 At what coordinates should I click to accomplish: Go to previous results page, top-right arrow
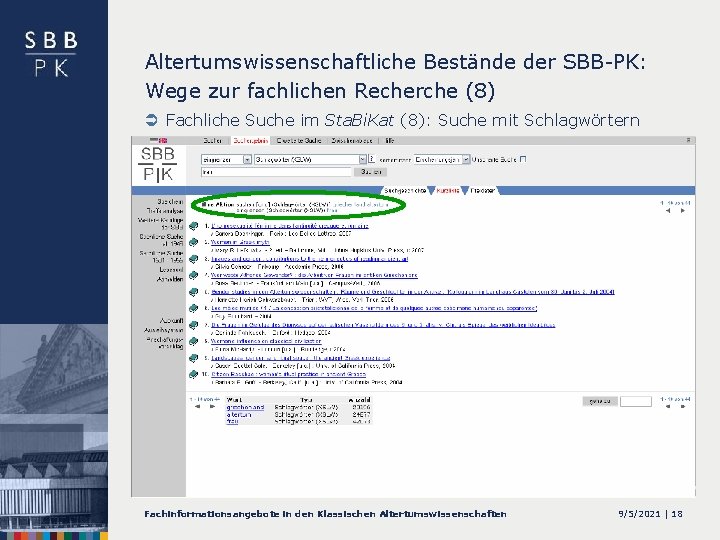click(x=668, y=211)
